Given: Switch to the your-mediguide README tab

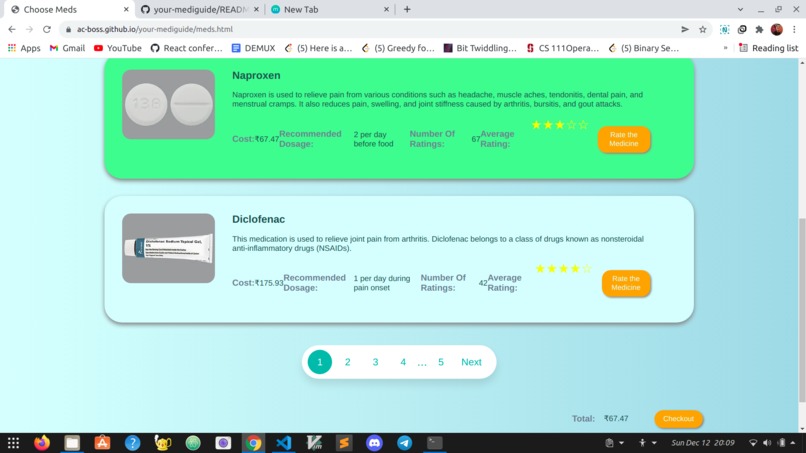Looking at the screenshot, I should [200, 9].
